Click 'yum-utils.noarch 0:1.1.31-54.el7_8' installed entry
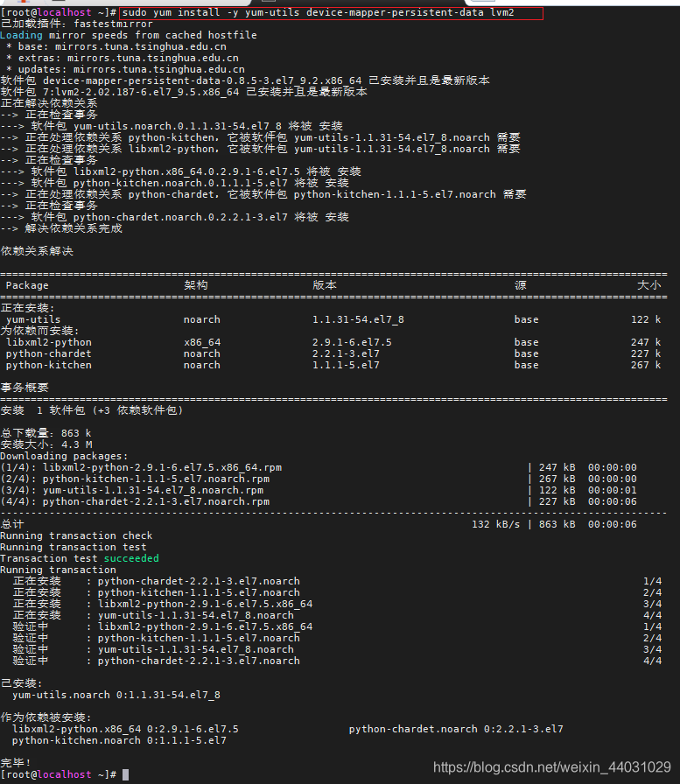 click(116, 696)
